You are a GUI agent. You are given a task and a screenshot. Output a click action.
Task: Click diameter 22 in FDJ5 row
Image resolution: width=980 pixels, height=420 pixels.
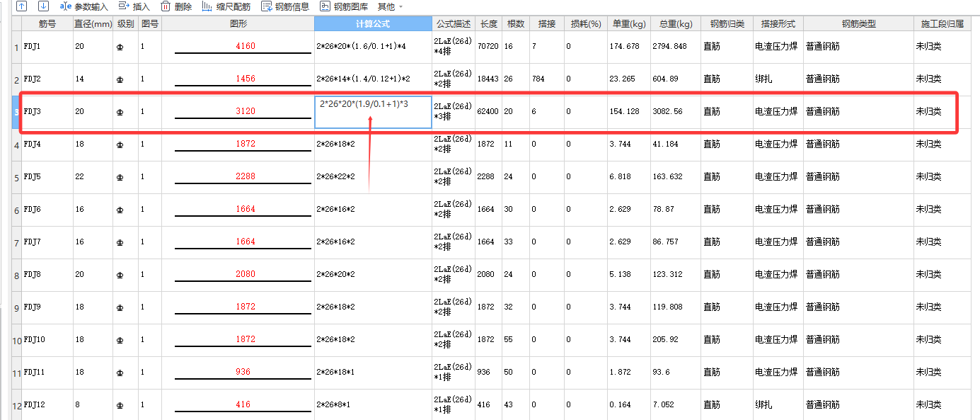coord(79,177)
